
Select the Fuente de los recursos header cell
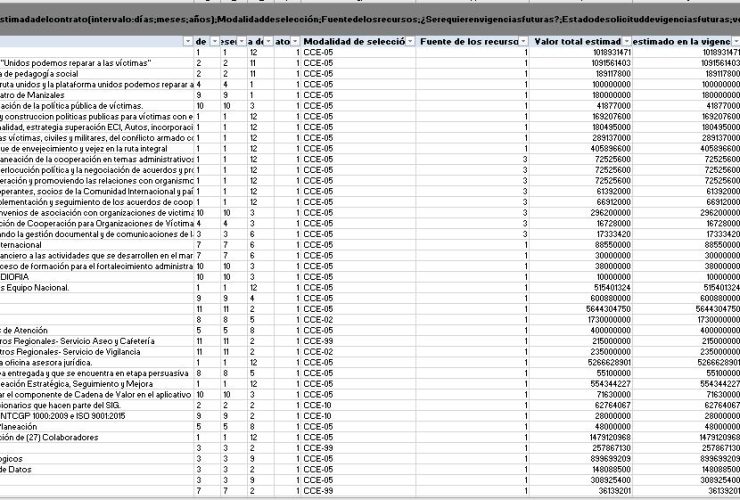pos(472,42)
